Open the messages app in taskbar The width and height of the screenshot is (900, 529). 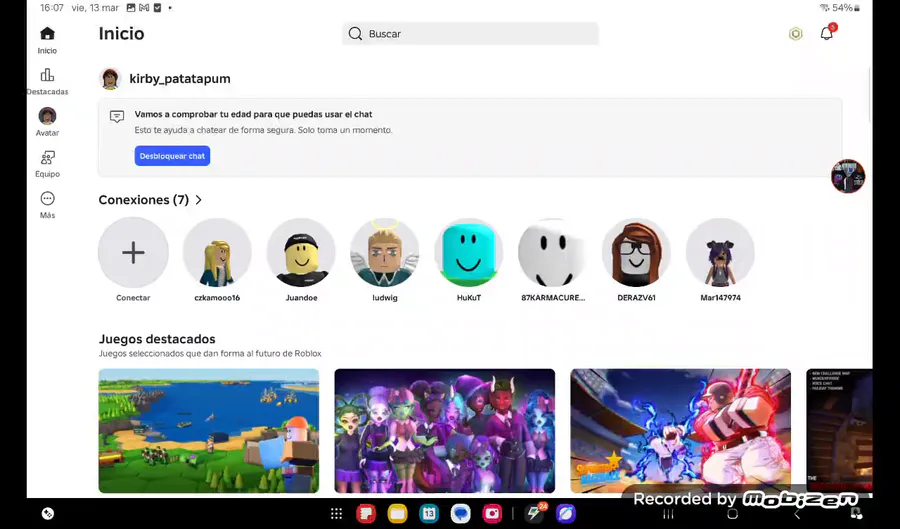tap(460, 514)
